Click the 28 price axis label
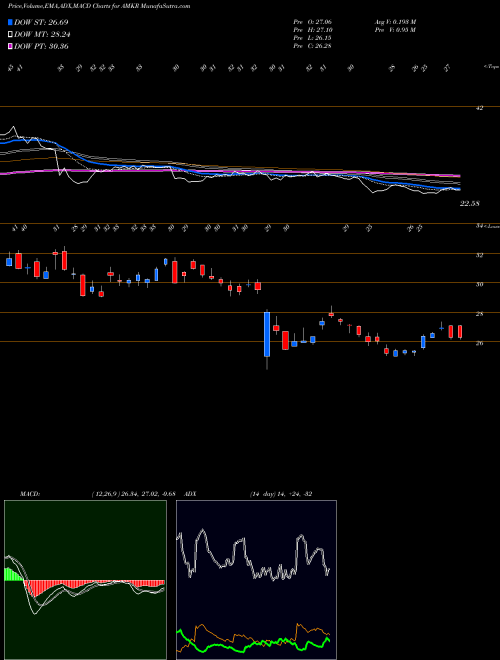The width and height of the screenshot is (500, 660). pos(479,314)
